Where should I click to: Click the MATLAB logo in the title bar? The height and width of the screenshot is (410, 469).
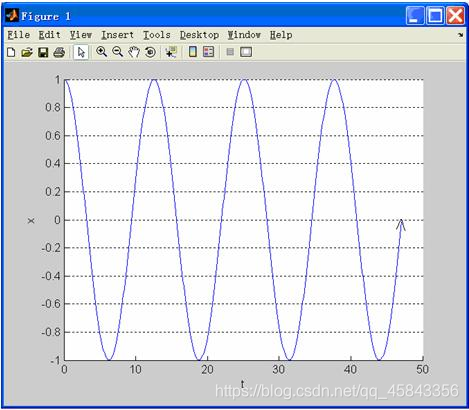[x=12, y=15]
